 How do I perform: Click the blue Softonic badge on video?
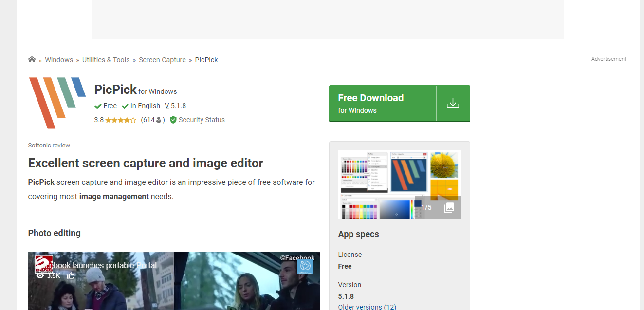point(305,267)
